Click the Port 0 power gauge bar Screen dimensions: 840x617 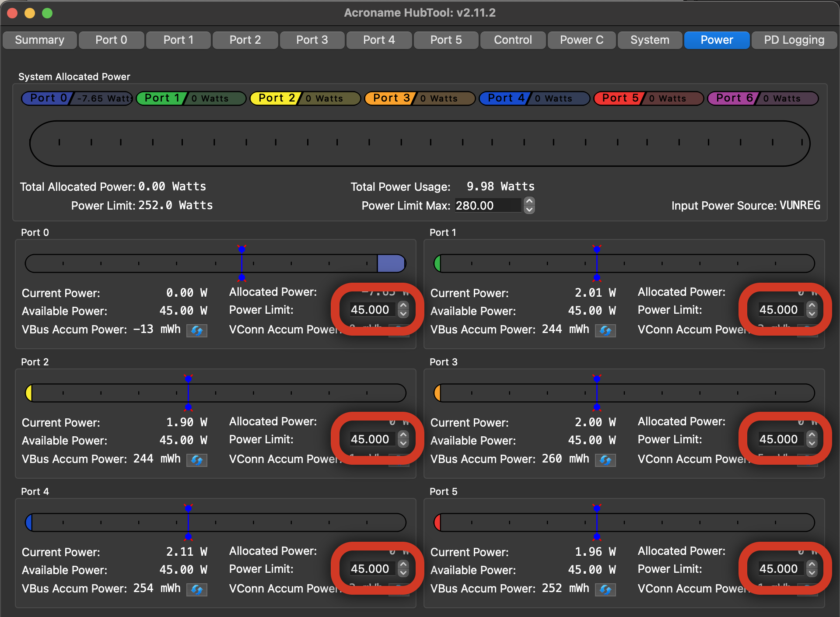(x=216, y=263)
